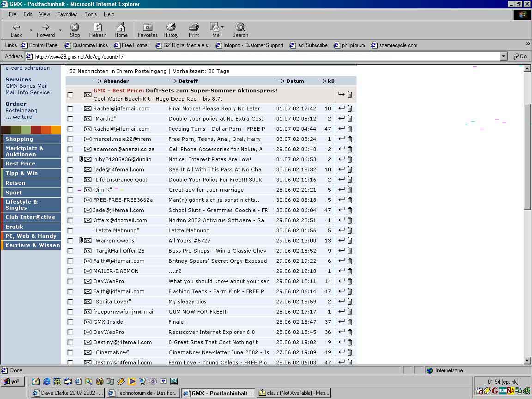Delete the Rachel 'Final Notice' email via trash icon
The height and width of the screenshot is (399, 532).
click(350, 109)
